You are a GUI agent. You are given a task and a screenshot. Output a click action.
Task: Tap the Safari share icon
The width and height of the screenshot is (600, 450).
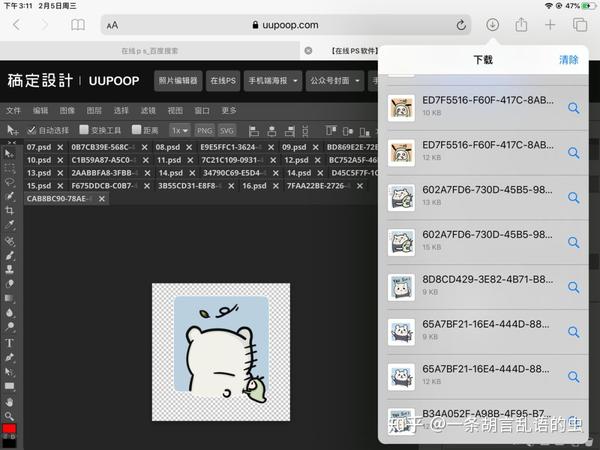521,25
